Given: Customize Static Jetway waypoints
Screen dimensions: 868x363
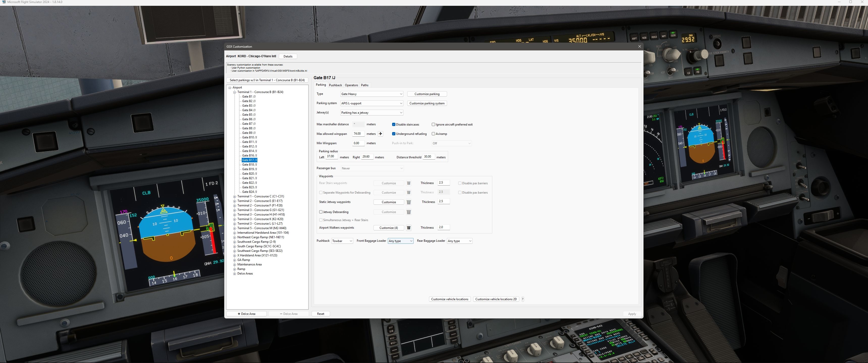Looking at the screenshot, I should coord(389,202).
